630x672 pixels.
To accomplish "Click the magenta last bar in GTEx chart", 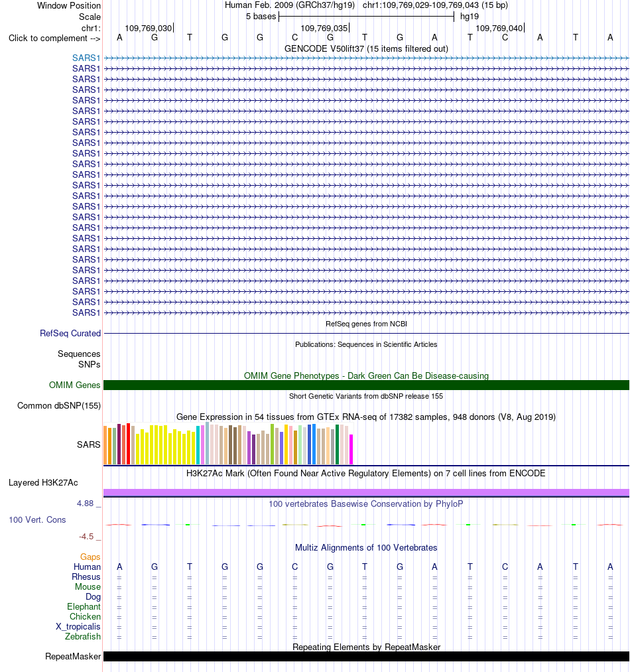I will pyautogui.click(x=351, y=449).
